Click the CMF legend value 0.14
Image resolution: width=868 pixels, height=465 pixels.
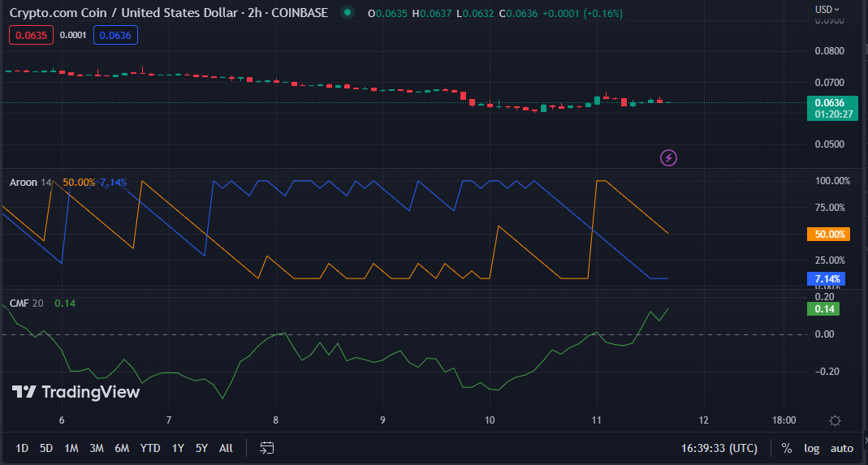65,304
